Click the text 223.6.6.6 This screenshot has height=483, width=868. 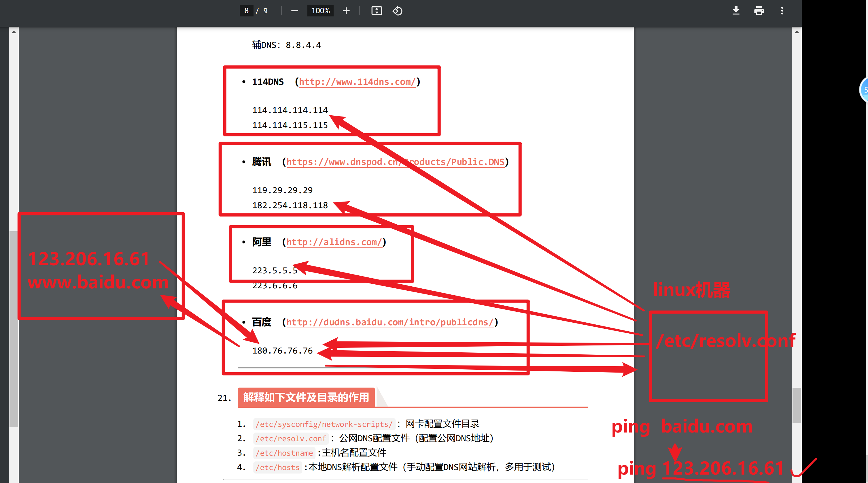[275, 286]
